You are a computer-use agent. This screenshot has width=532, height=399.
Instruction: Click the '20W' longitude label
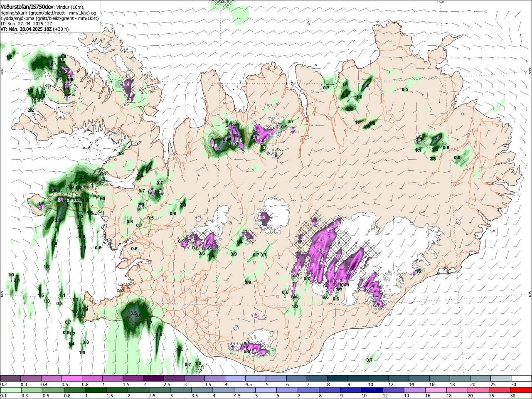pos(221,2)
